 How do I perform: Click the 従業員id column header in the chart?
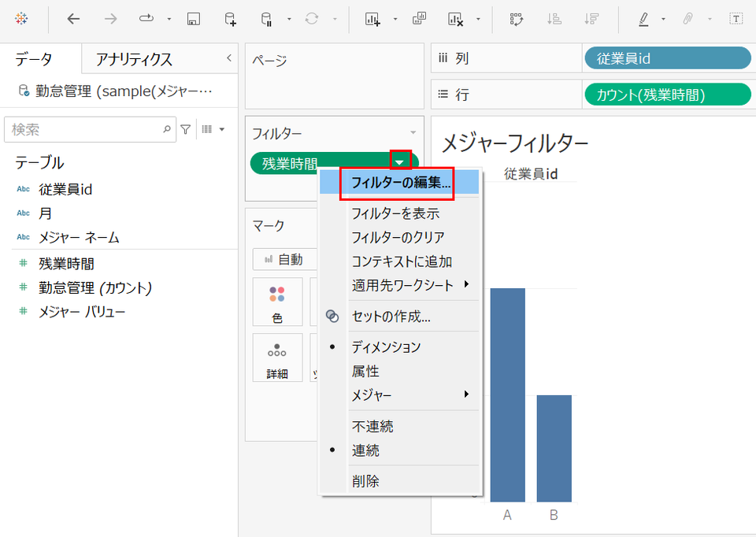pos(531,173)
